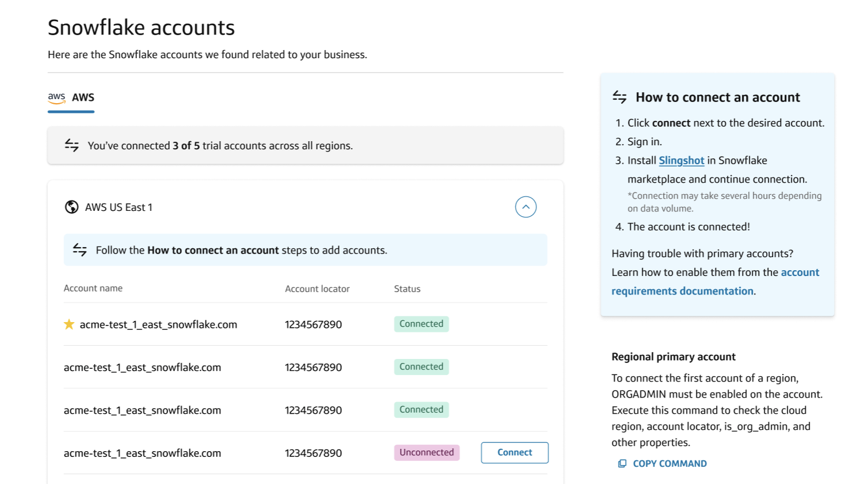The width and height of the screenshot is (868, 484).
Task: Collapse the AWS US East 1 section
Action: tap(526, 207)
